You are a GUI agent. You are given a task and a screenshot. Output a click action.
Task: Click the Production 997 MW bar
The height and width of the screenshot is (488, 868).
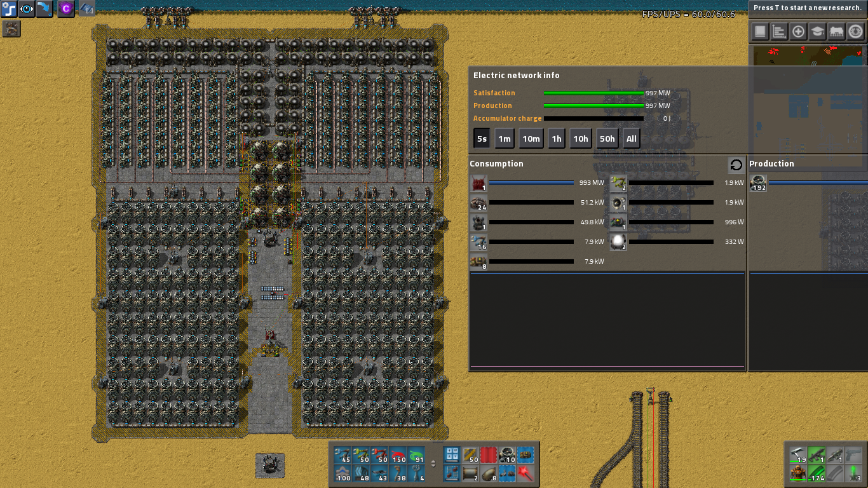pyautogui.click(x=593, y=105)
